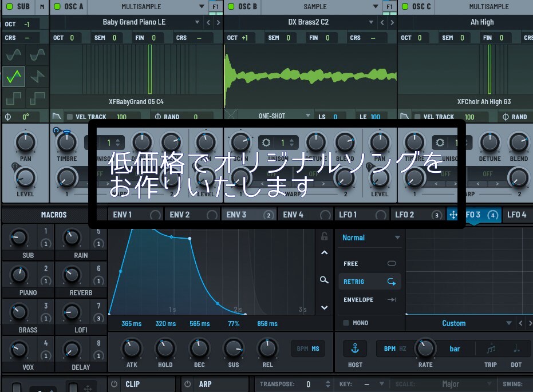Screen dimensions: 533x392
Task: Enable the LFO MONO checkbox
Action: pos(346,323)
